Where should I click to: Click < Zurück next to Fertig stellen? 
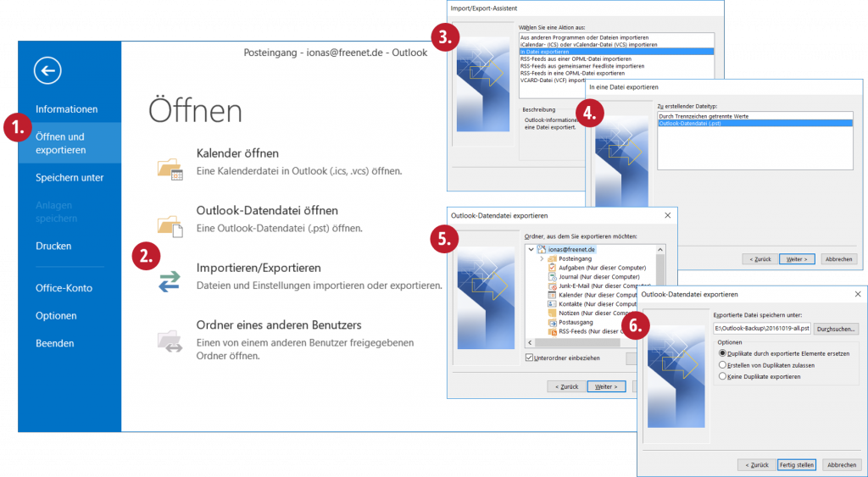(756, 465)
